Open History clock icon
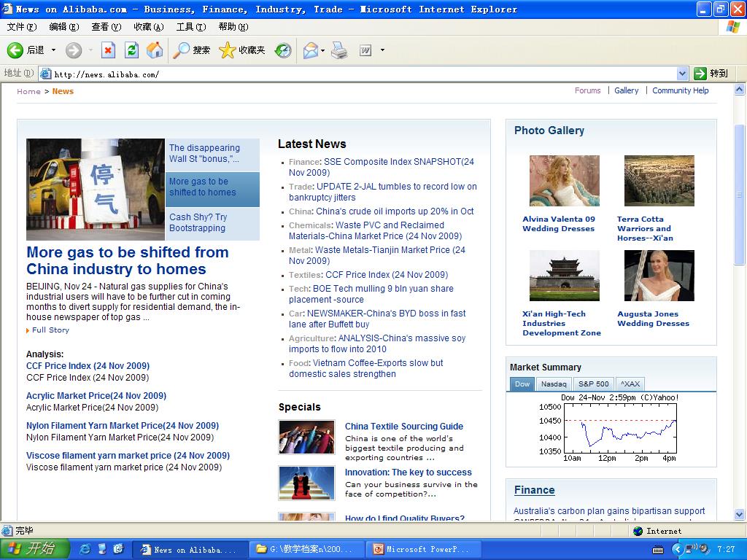Screen dimensions: 747x560 pyautogui.click(x=283, y=50)
